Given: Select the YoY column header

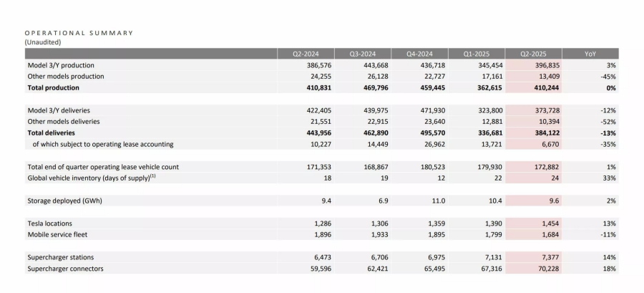Looking at the screenshot, I should (x=590, y=54).
